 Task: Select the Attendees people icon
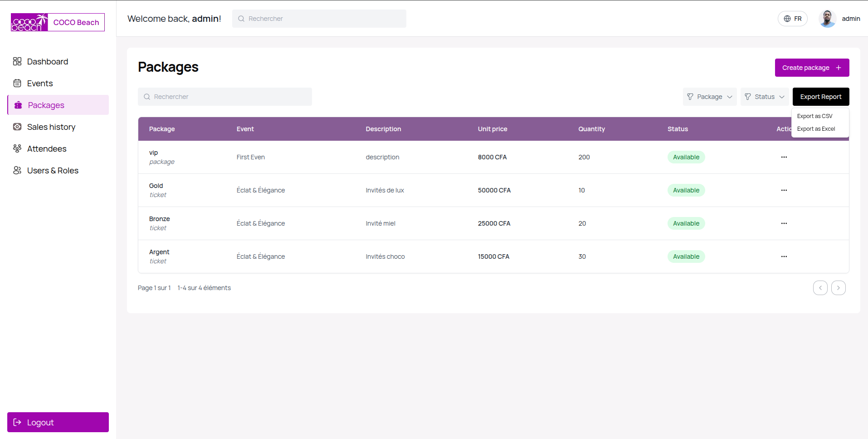pyautogui.click(x=17, y=148)
